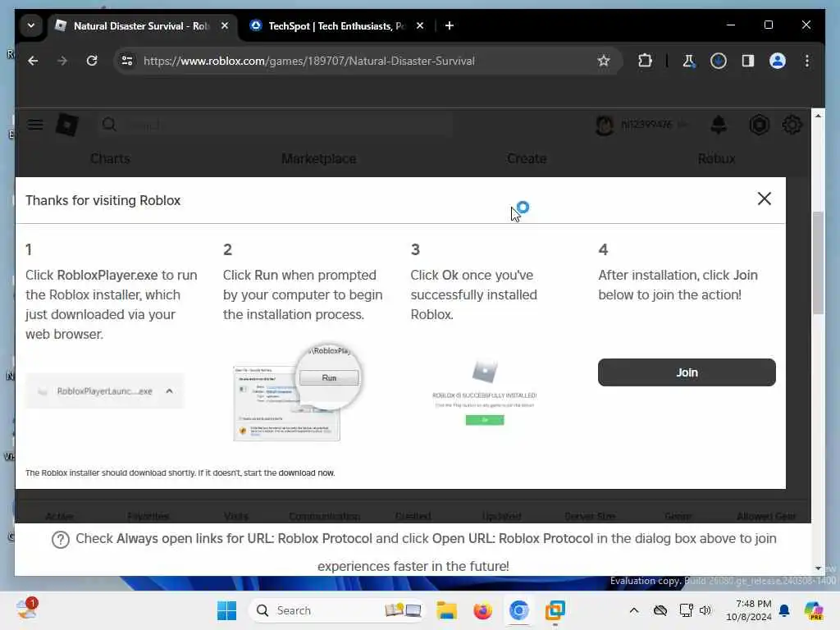Click the address bar URL
The image size is (840, 630).
(309, 61)
